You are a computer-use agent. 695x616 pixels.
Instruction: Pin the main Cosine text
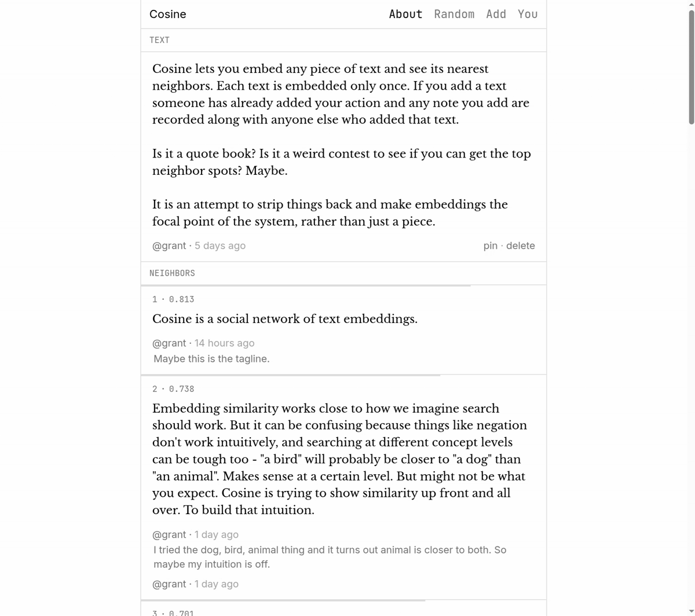tap(490, 245)
